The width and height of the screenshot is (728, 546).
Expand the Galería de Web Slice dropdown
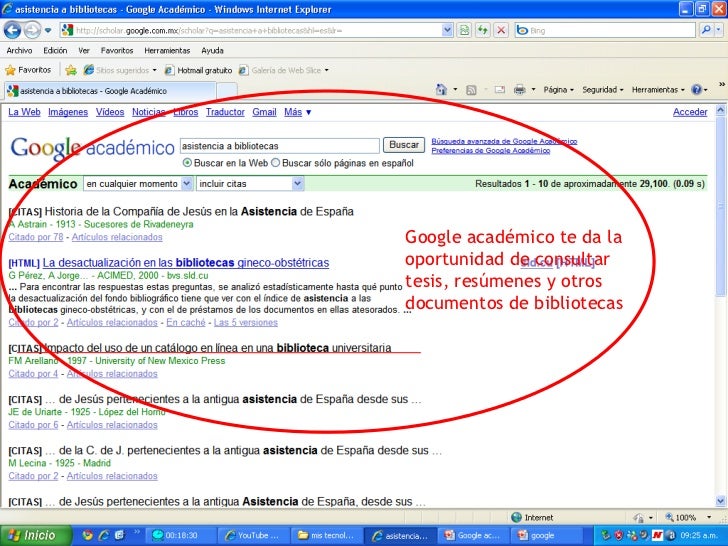(x=326, y=70)
